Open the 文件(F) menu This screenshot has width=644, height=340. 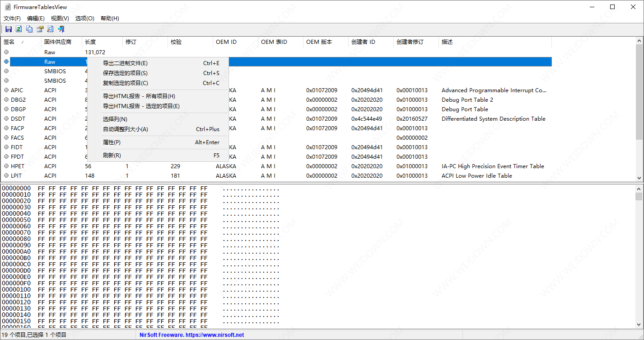[x=12, y=19]
